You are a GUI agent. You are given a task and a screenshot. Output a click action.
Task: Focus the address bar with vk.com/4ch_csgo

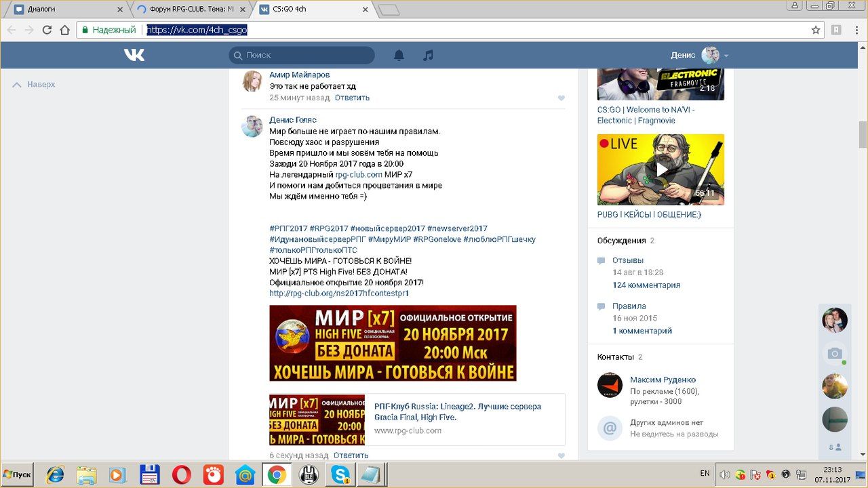[x=450, y=30]
